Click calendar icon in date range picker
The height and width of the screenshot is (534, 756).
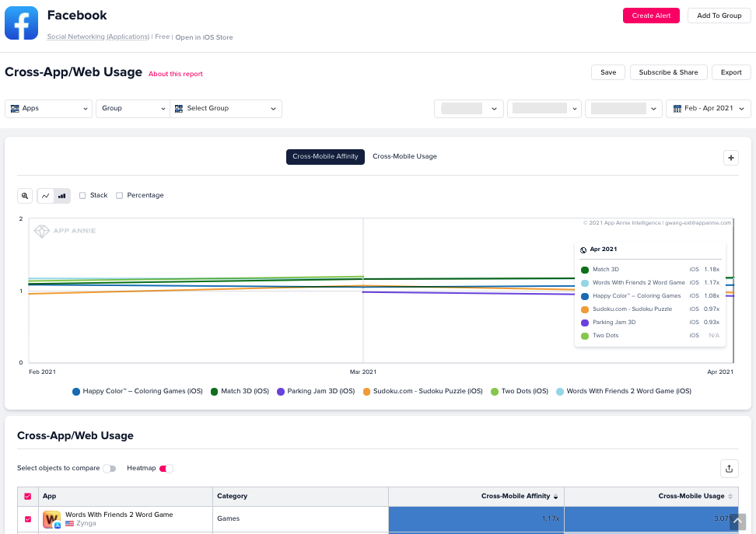pyautogui.click(x=677, y=109)
